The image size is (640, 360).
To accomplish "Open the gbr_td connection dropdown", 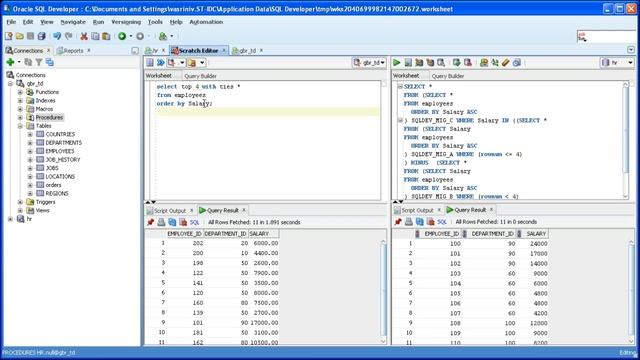I will click(369, 62).
